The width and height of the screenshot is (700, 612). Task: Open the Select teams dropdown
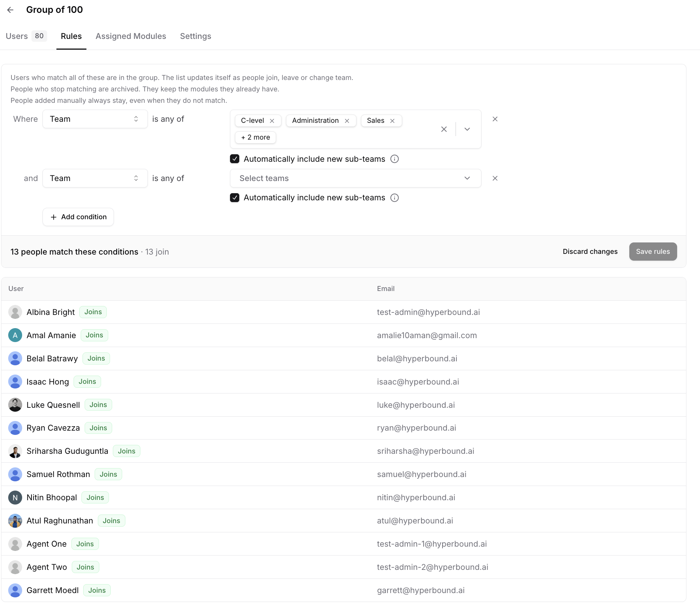(x=355, y=178)
